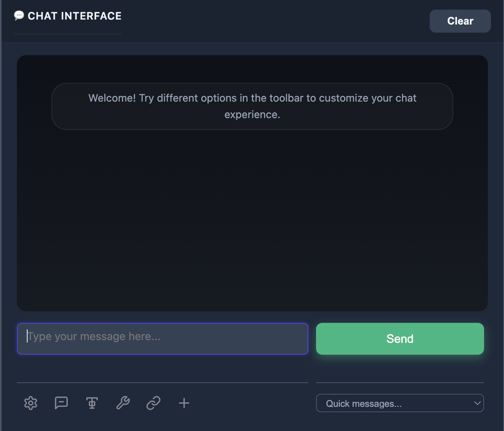Click the speech bubble emoji beside the title

coord(19,16)
